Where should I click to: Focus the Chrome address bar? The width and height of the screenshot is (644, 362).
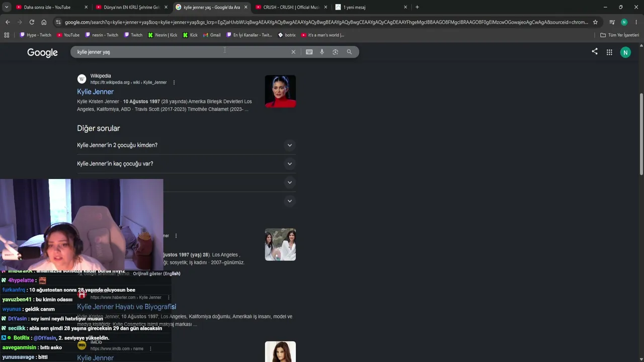click(x=326, y=22)
